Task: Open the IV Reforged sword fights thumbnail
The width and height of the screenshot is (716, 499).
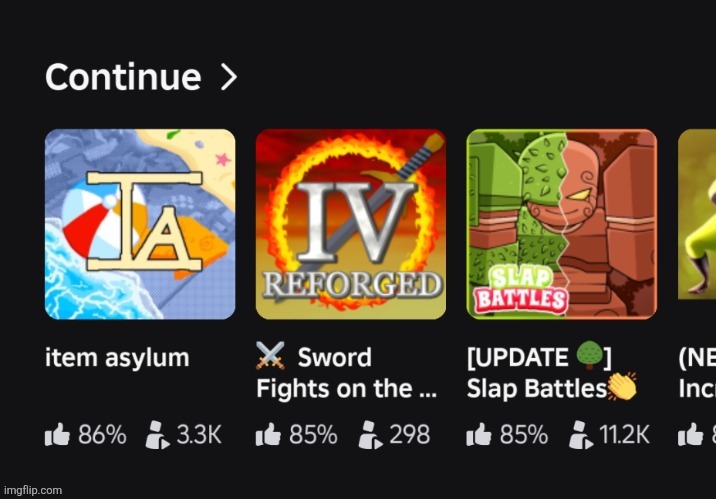Action: tap(351, 224)
